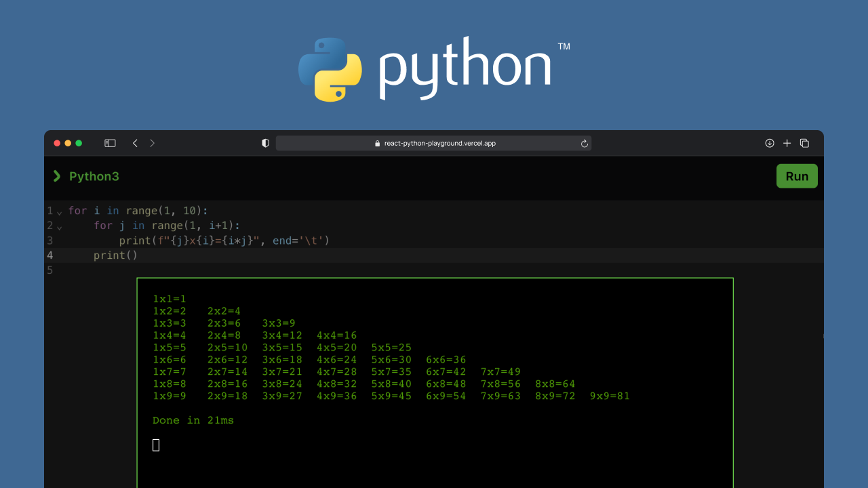The image size is (868, 488).
Task: Click the print() statement on line 4
Action: tap(115, 256)
